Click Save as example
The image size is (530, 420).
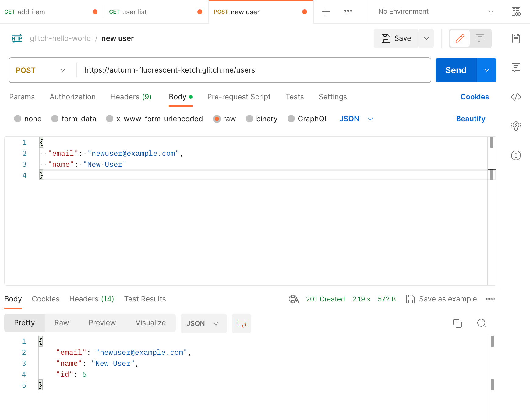click(x=441, y=299)
